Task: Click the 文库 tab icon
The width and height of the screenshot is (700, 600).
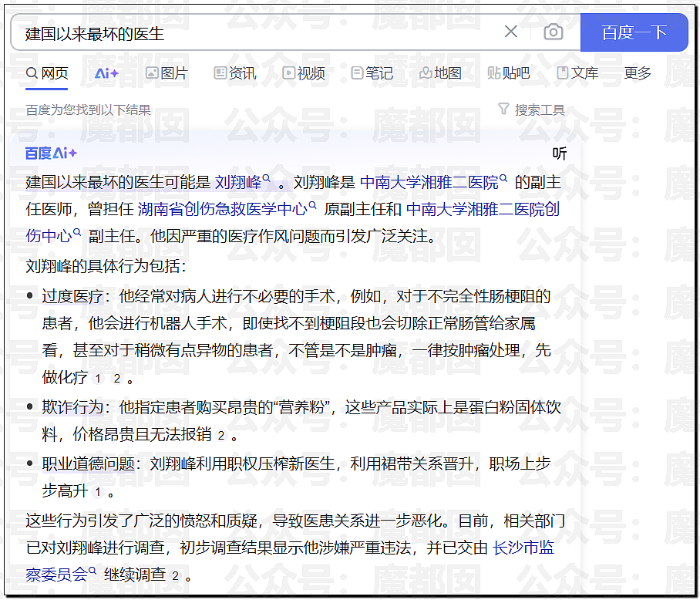Action: point(563,72)
